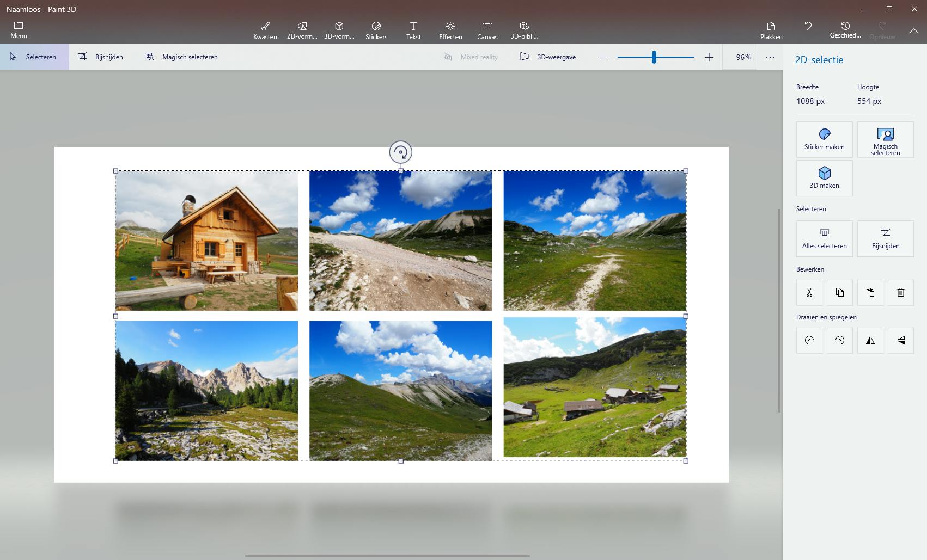The height and width of the screenshot is (560, 927).
Task: Flip selection vertically icon
Action: coord(900,341)
